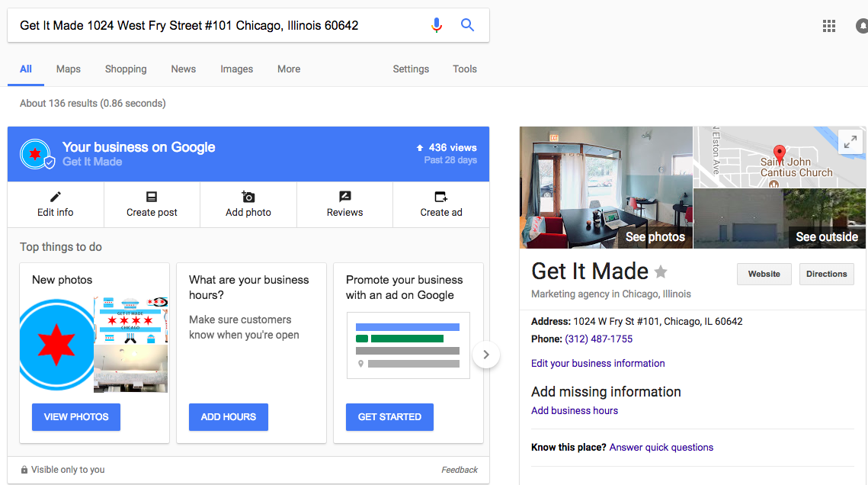Click Answer quick questions link
The width and height of the screenshot is (868, 485).
(661, 448)
